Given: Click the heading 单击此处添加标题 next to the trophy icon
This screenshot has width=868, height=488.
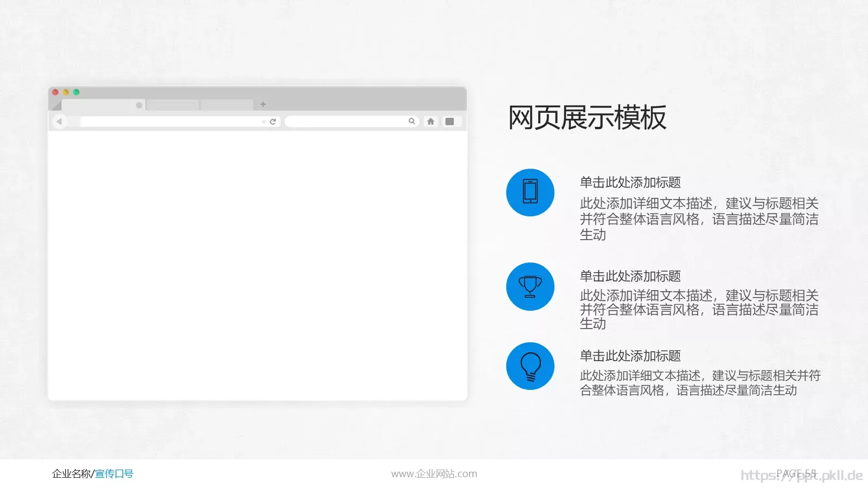Looking at the screenshot, I should point(630,276).
